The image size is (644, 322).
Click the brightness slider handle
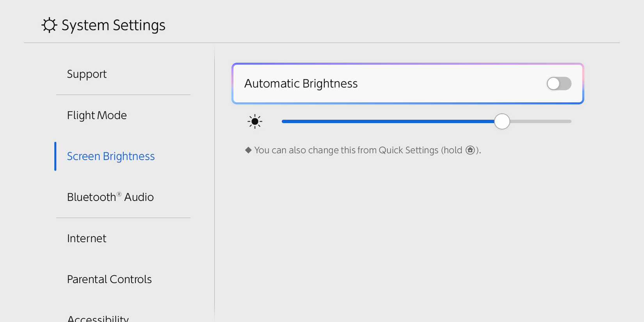(502, 121)
